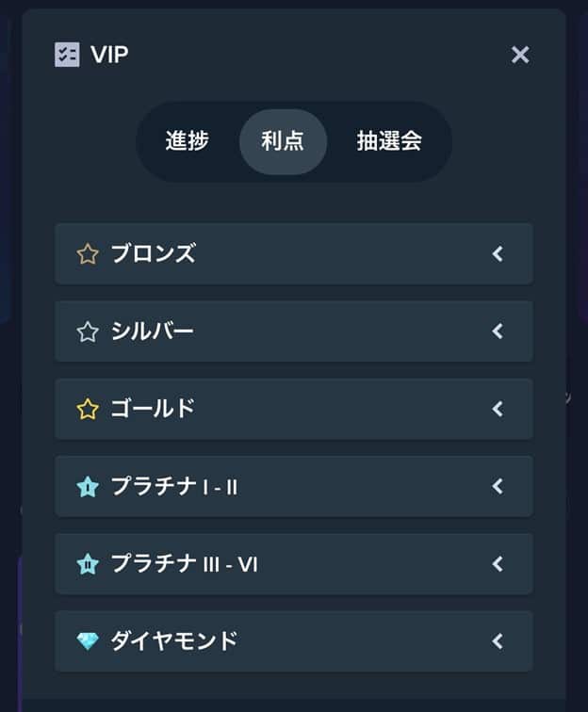Open the 抽選会 tab

coord(389,141)
